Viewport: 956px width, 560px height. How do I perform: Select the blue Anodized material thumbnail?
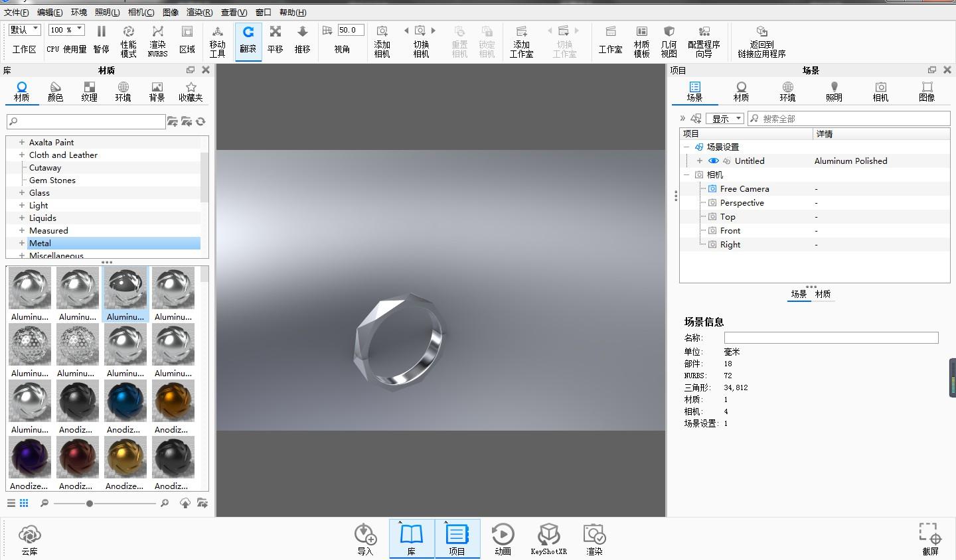pos(125,401)
